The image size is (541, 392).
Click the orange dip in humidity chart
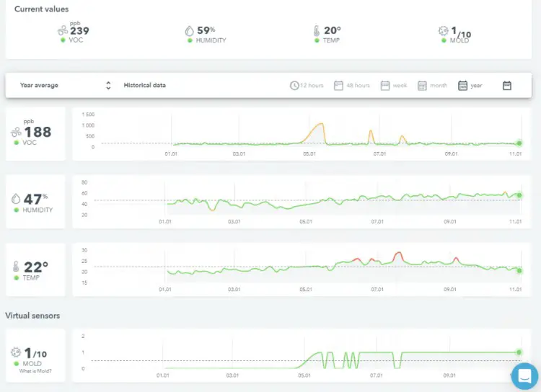(213, 209)
